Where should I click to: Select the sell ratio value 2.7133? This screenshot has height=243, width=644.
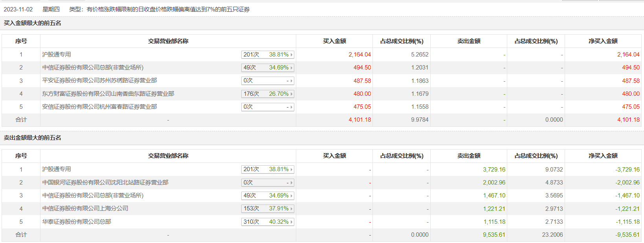point(554,222)
